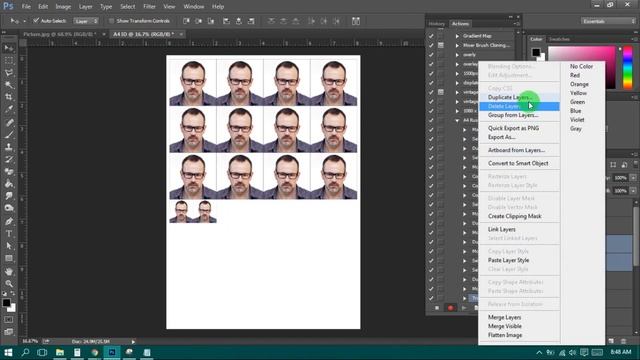Open the Auto-Select Layer dropdown

[x=86, y=21]
